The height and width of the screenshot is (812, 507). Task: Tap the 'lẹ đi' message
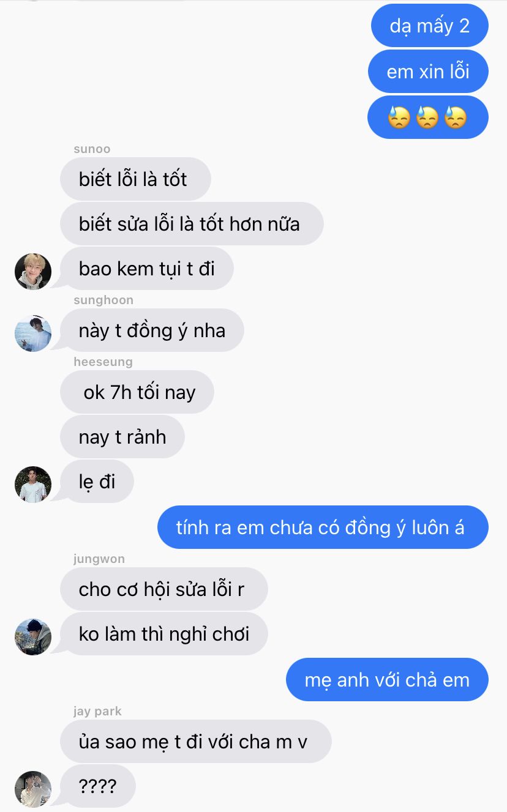97,482
